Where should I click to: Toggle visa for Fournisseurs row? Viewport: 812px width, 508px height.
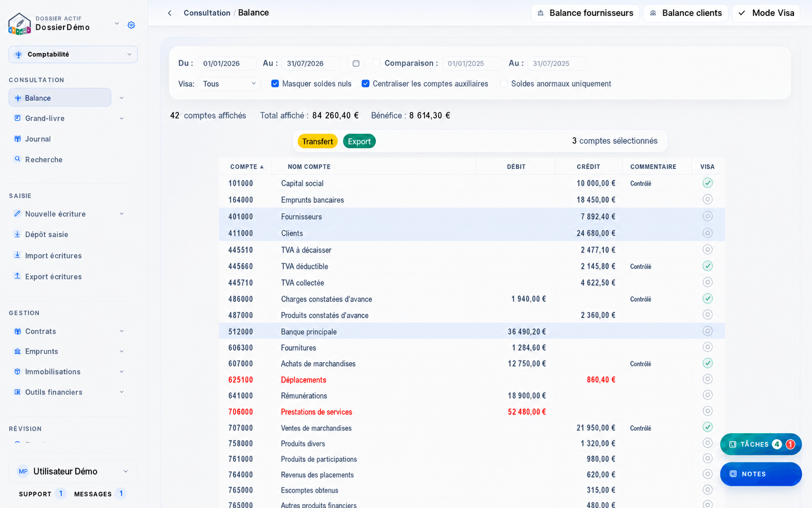pos(708,216)
